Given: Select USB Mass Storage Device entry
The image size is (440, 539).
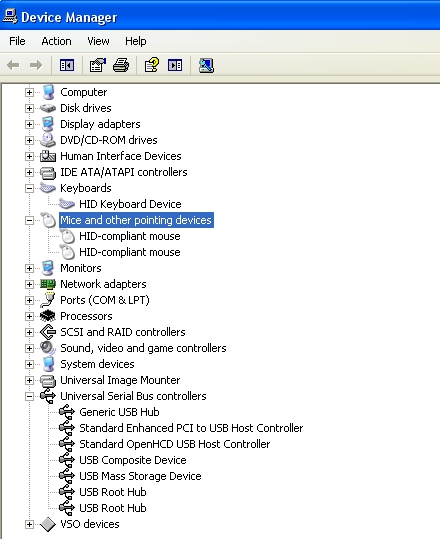Looking at the screenshot, I should 140,476.
